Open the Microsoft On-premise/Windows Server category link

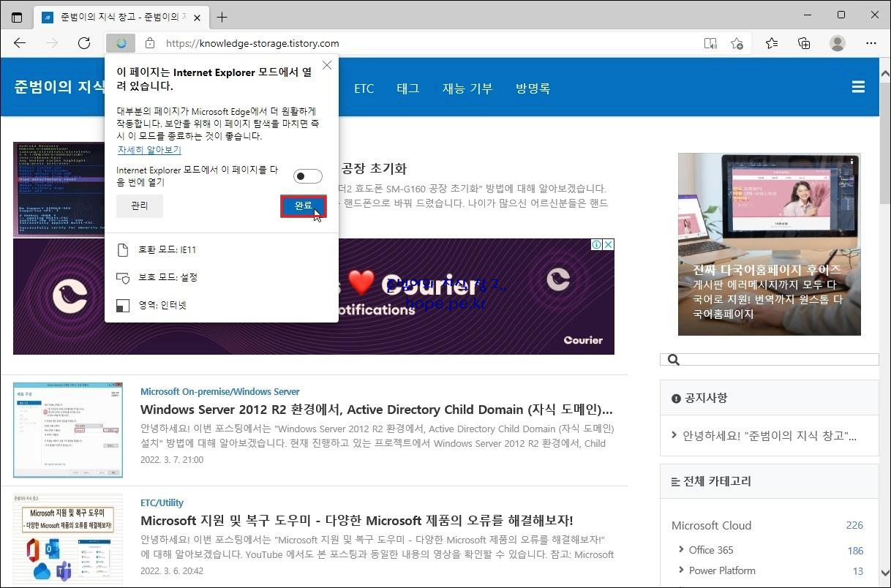point(219,391)
